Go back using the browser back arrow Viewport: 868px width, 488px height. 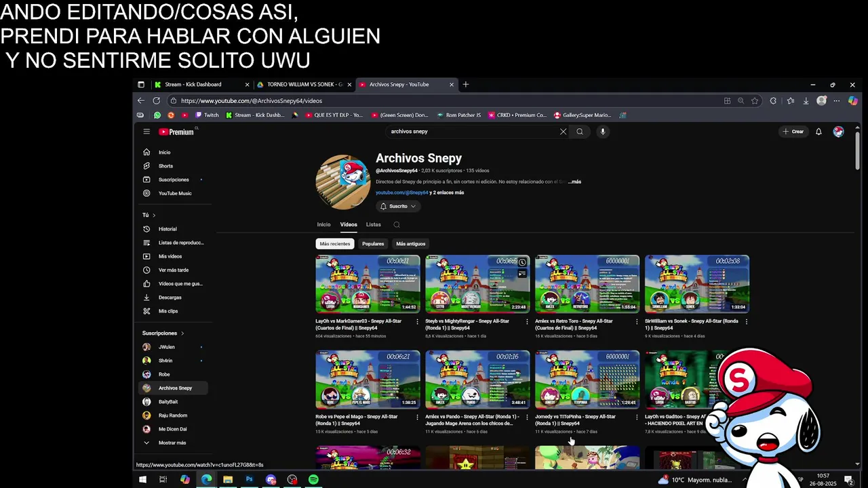[141, 100]
